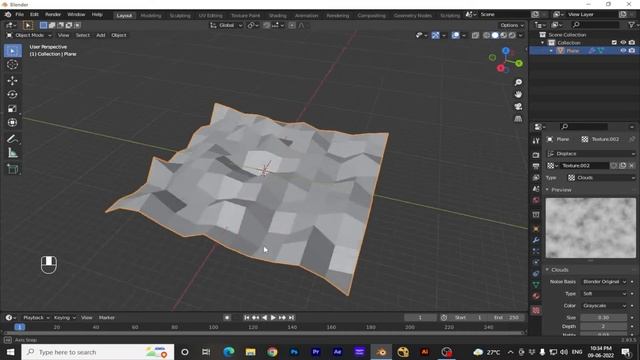Select the Annotate pencil tool
This screenshot has width=640, height=360.
click(13, 139)
